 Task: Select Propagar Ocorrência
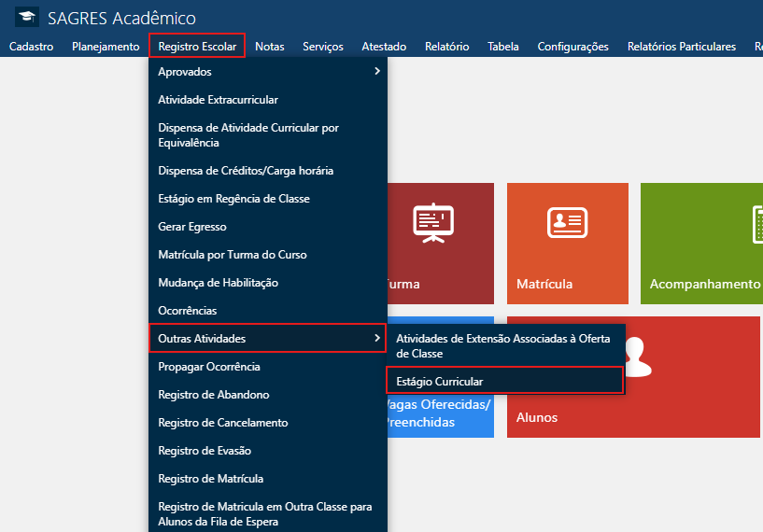[268, 367]
